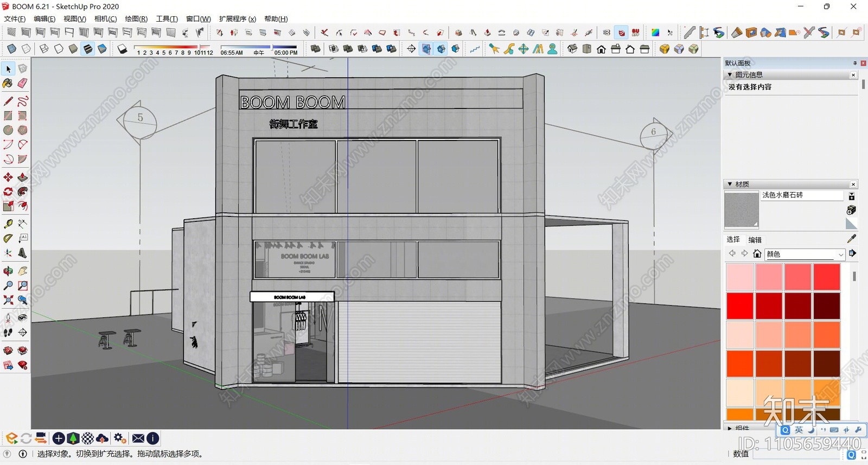868x465 pixels.
Task: Choose the Freehand drawing tool
Action: (22, 101)
